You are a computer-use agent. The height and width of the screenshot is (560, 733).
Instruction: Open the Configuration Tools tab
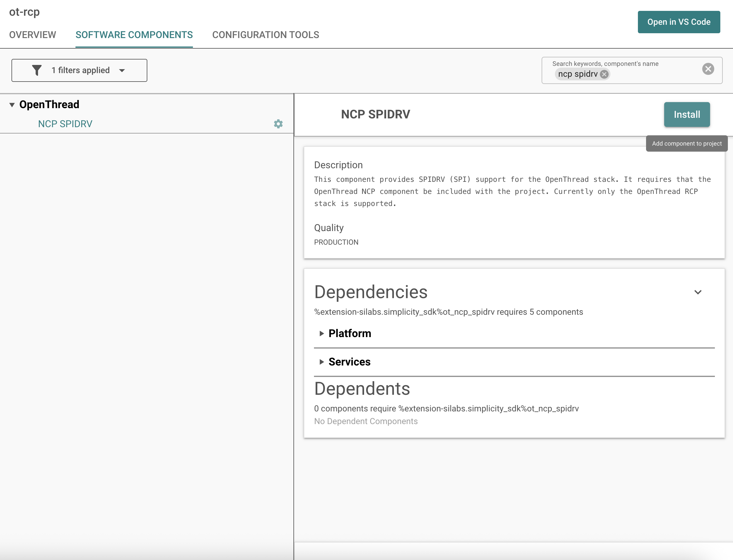tap(266, 35)
